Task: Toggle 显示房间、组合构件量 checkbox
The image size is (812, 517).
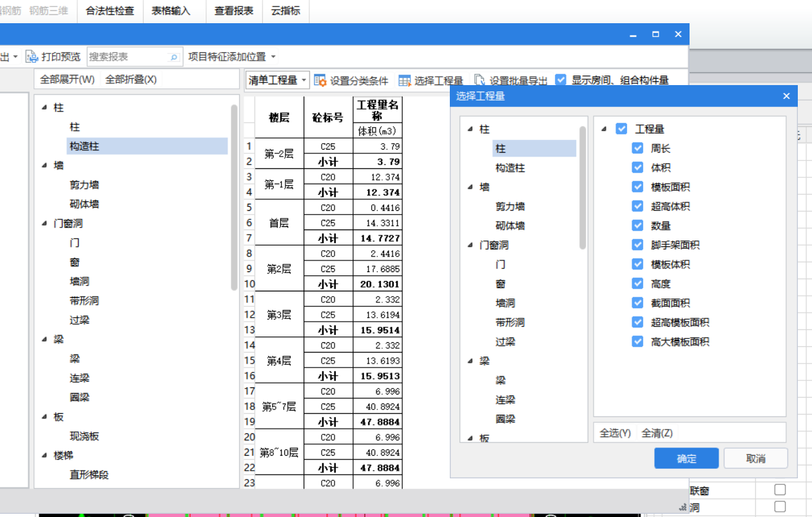Action: click(x=561, y=80)
